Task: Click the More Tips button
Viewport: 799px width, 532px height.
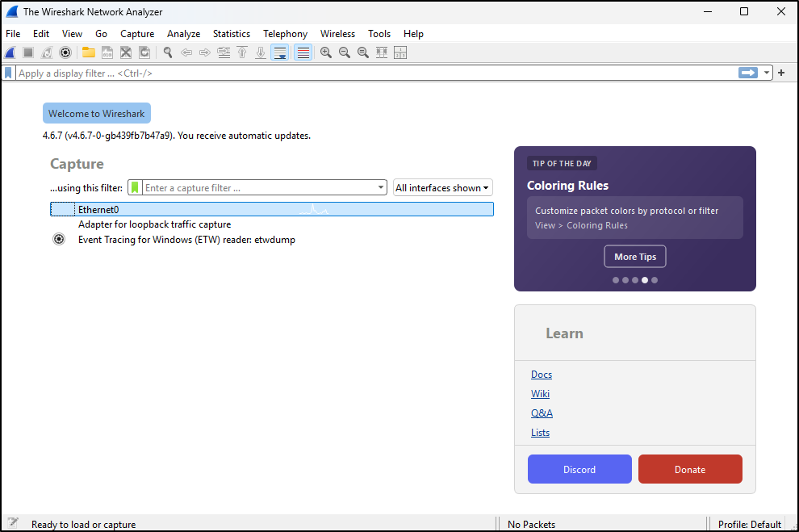Action: pyautogui.click(x=635, y=257)
